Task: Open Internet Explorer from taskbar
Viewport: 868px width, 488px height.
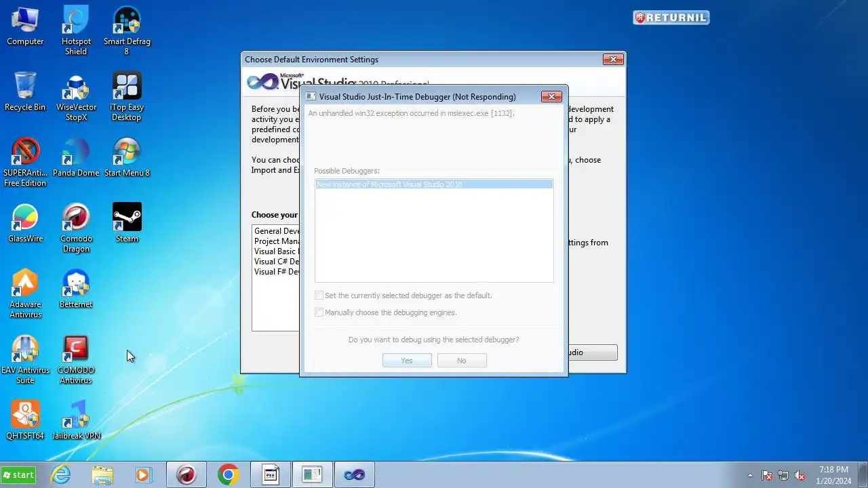Action: tap(61, 475)
